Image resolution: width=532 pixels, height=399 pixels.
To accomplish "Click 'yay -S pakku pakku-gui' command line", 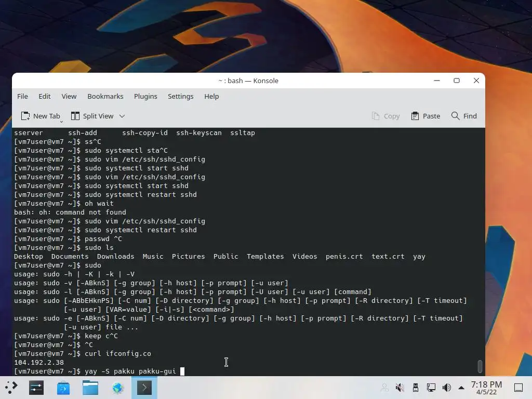I will pos(130,371).
